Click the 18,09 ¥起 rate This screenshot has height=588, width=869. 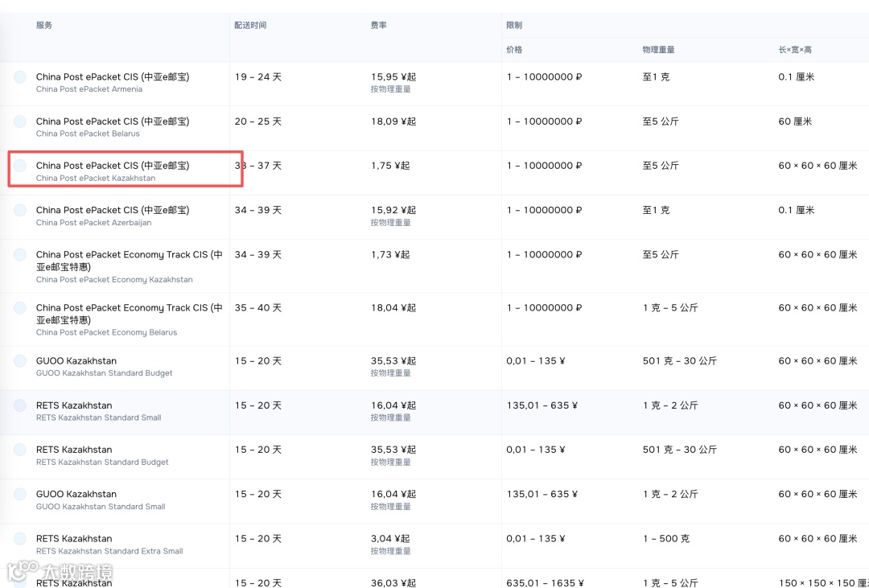tap(393, 121)
